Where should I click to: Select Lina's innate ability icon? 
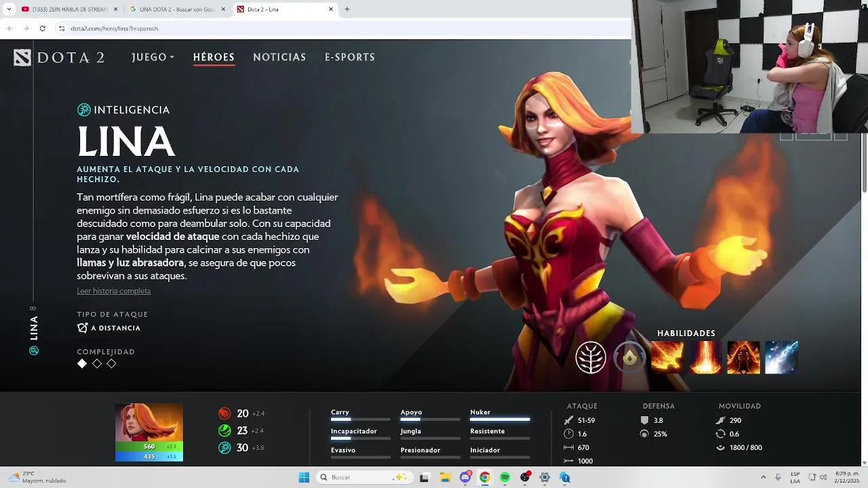(630, 357)
